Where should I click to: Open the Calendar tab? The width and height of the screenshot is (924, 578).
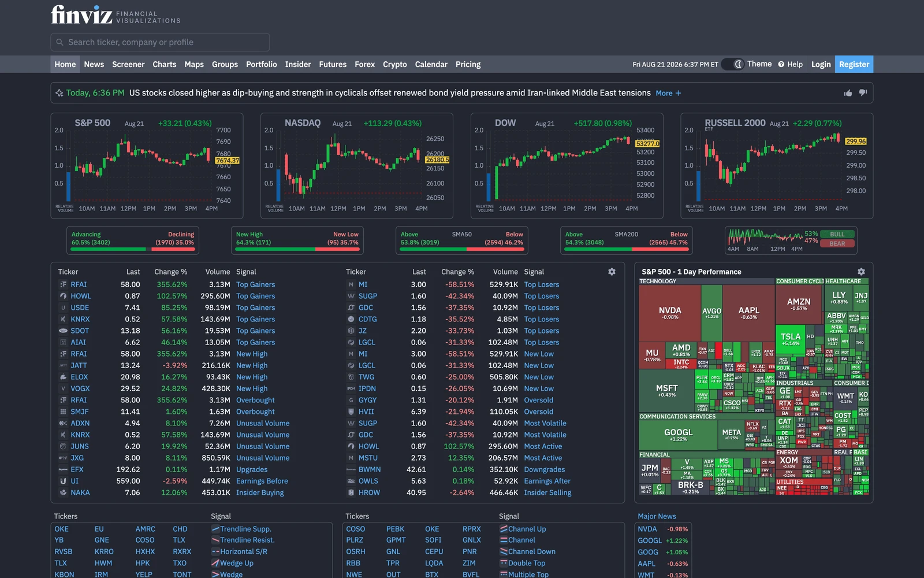coord(431,64)
